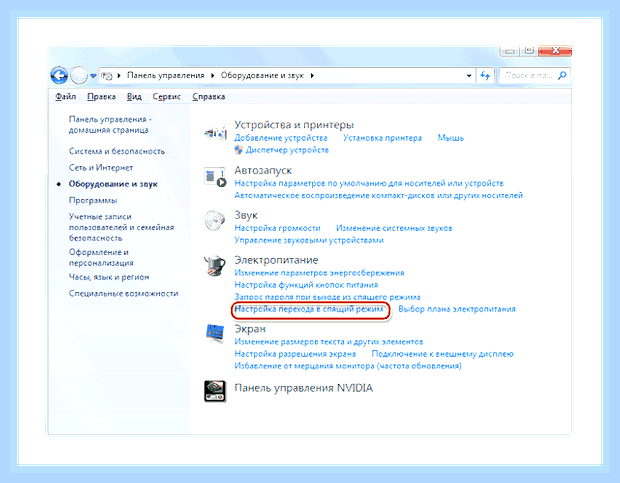This screenshot has height=483, width=620.
Task: Click Настройка параметров по умолчанию для носителей
Action: (369, 183)
